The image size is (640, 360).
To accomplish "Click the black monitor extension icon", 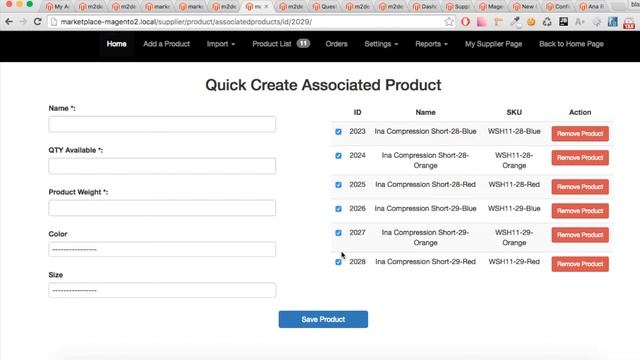I will [x=564, y=22].
